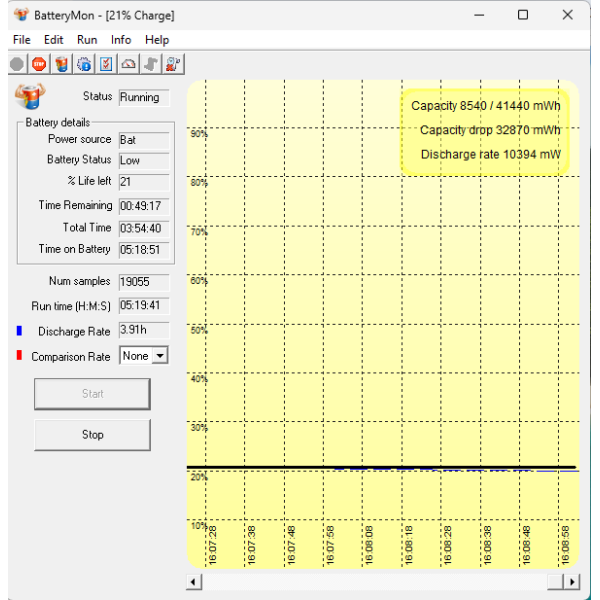Viewport: 600px width, 600px height.
Task: Click the BatteryMon title bar app icon
Action: (x=21, y=15)
